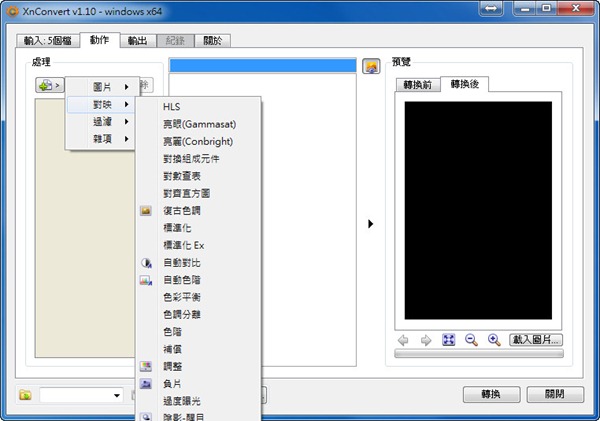Image resolution: width=600 pixels, height=421 pixels.
Task: Click the preview slider bar below the image
Action: click(478, 353)
